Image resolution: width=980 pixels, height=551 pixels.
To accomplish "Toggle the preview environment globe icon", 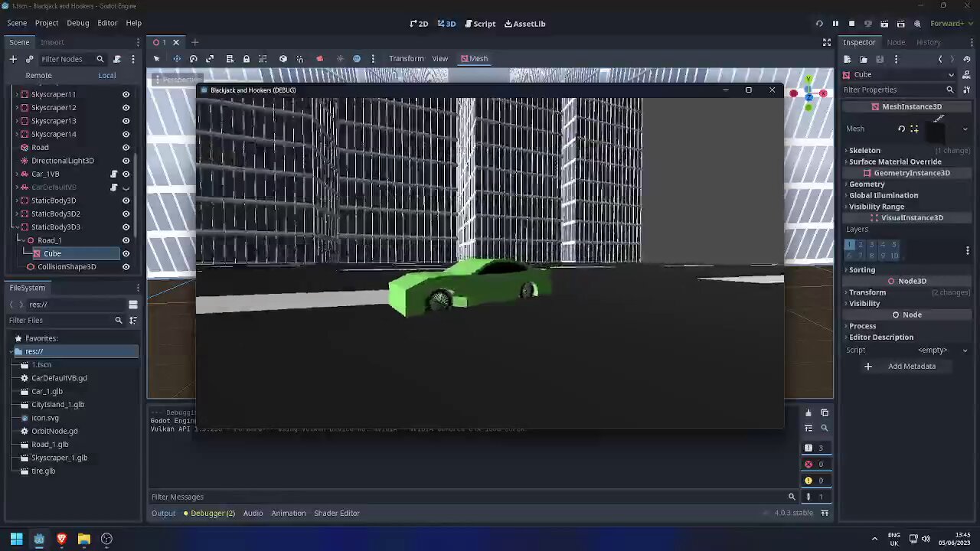I will point(356,59).
